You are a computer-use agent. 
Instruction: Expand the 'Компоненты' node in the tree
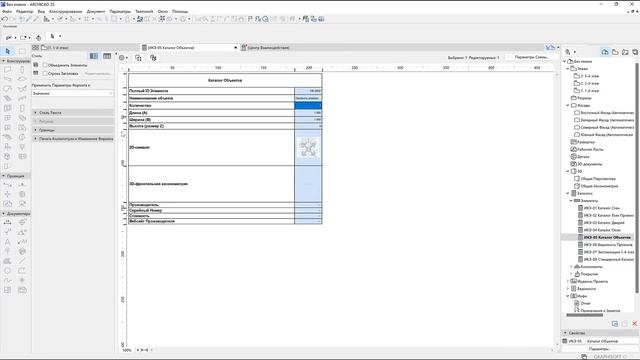571,267
